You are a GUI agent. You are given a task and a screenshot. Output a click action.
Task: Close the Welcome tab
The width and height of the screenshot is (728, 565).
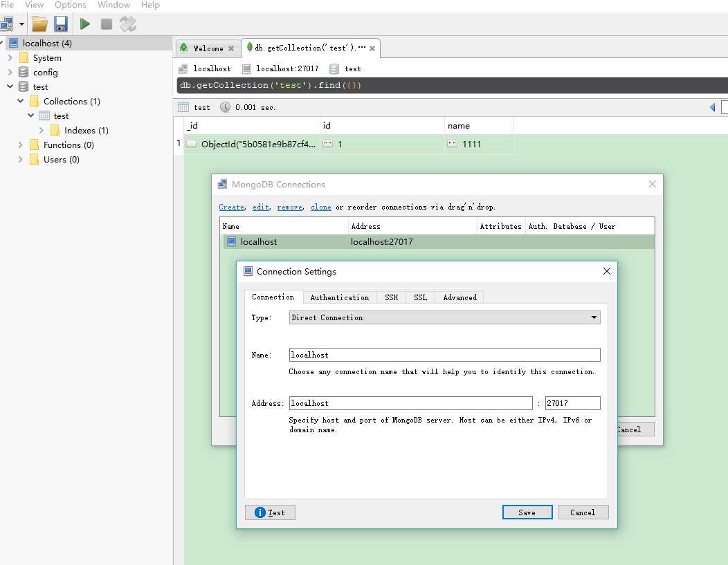(231, 48)
